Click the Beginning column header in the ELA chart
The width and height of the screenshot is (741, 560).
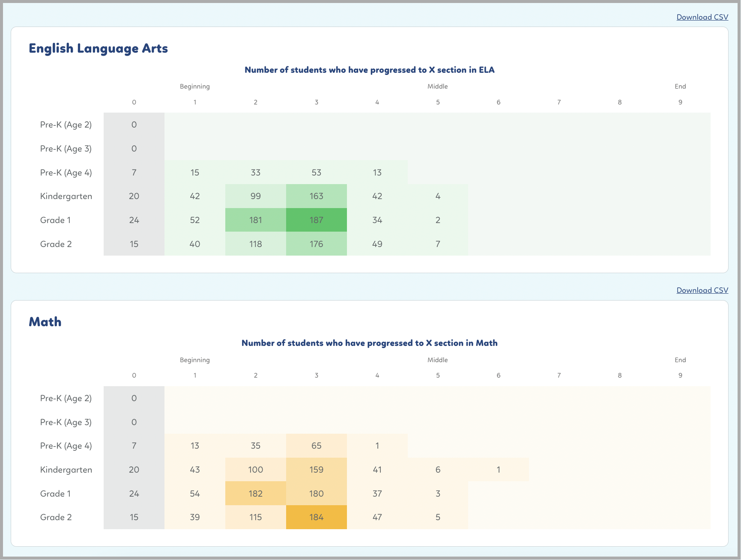(195, 86)
